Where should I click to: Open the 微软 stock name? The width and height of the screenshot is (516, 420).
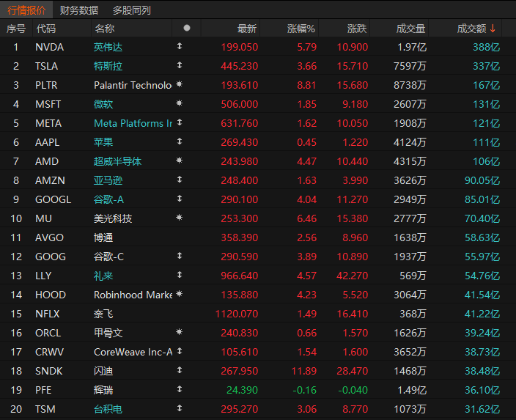(103, 104)
